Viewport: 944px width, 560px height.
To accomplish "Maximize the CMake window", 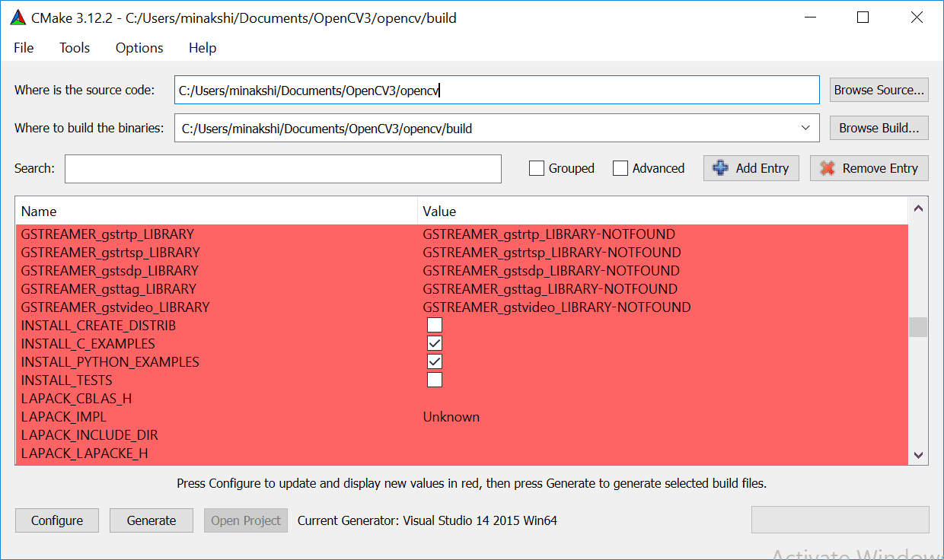I will tap(863, 17).
